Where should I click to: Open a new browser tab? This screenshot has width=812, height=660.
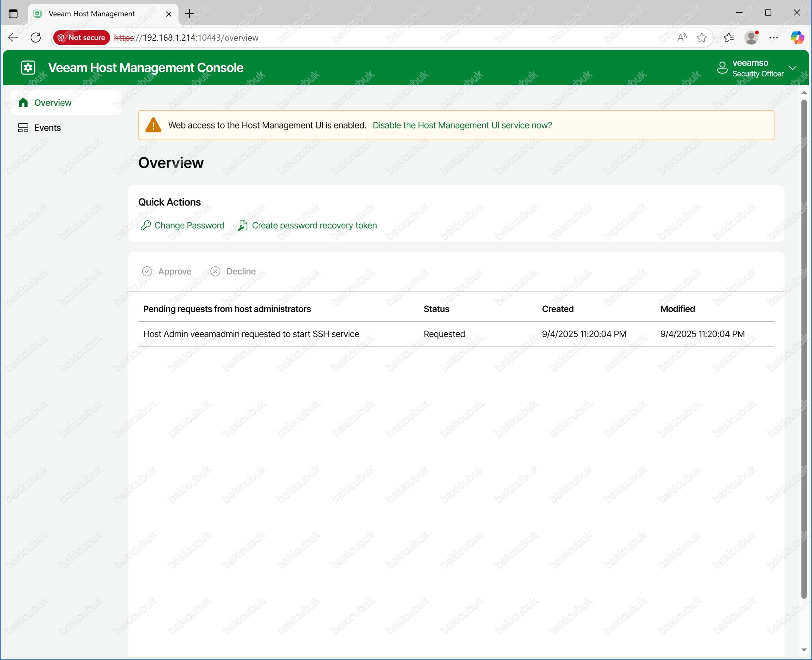pos(189,14)
